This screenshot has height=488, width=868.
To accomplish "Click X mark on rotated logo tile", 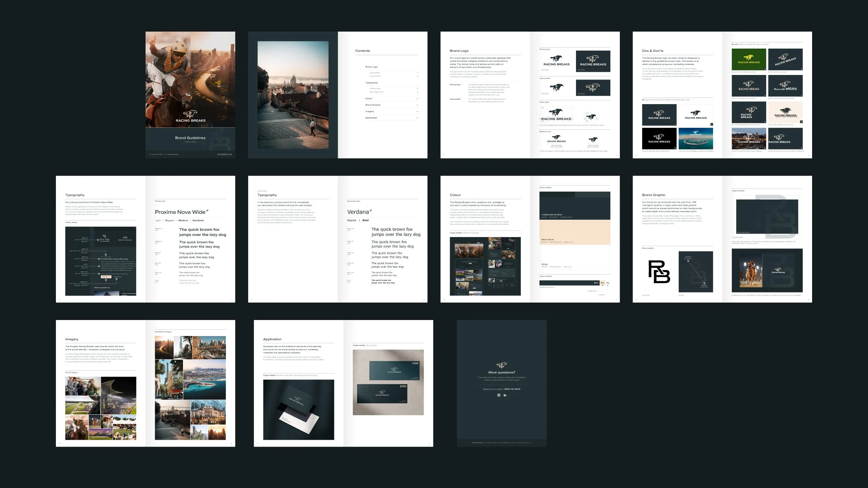I will 801,69.
